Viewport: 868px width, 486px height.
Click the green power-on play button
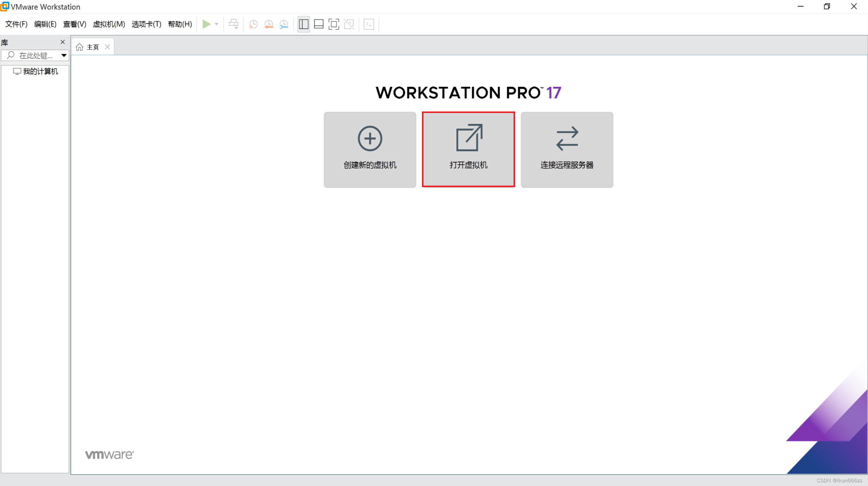(206, 24)
